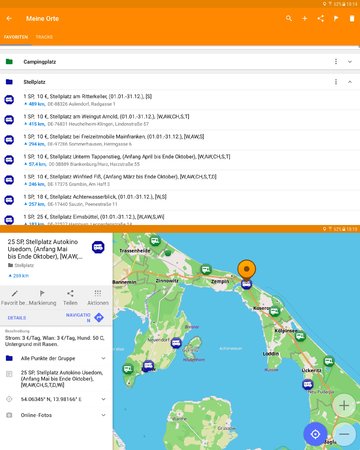Viewport: 360px width, 450px height.
Task: Zoom out the map with minus button
Action: (x=344, y=434)
